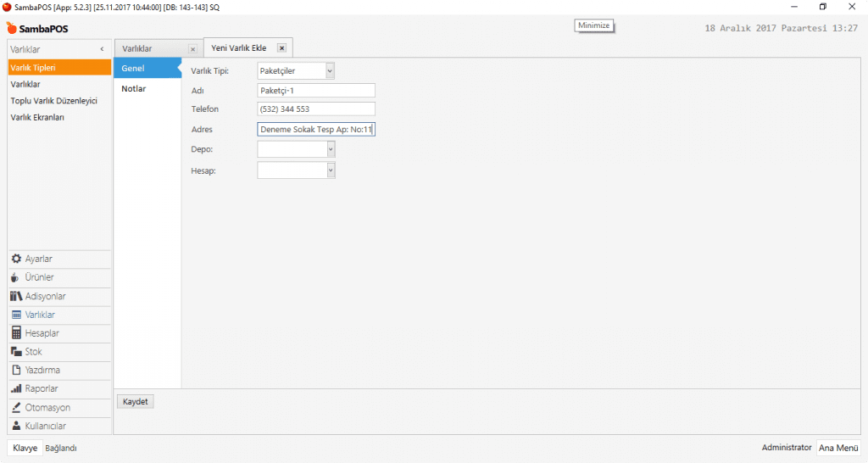
Task: Open Stok via its inventory icon
Action: (16, 352)
